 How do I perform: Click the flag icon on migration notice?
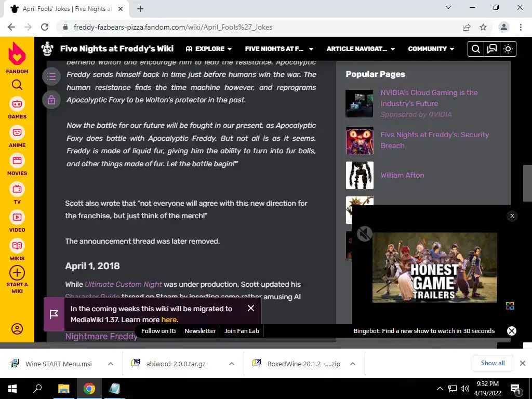(54, 314)
